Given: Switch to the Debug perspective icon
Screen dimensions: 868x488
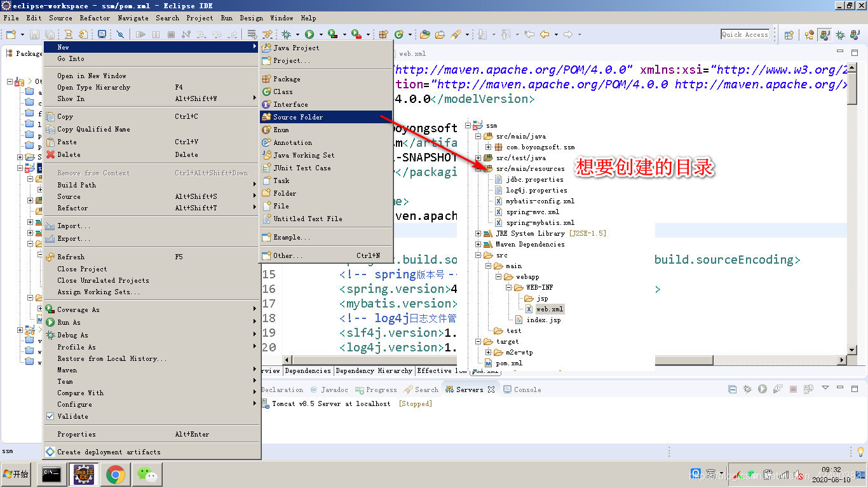Looking at the screenshot, I should tap(840, 35).
